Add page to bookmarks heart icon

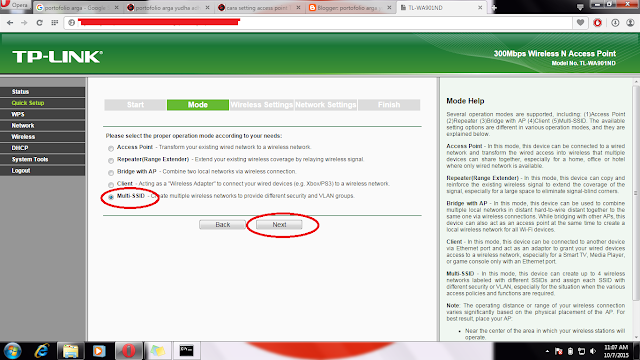[x=580, y=23]
